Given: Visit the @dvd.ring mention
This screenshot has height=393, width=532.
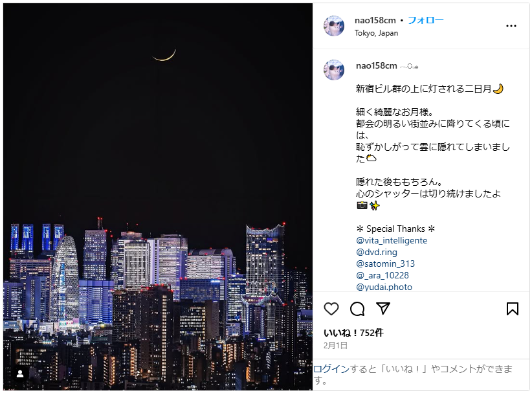Looking at the screenshot, I should coord(377,252).
